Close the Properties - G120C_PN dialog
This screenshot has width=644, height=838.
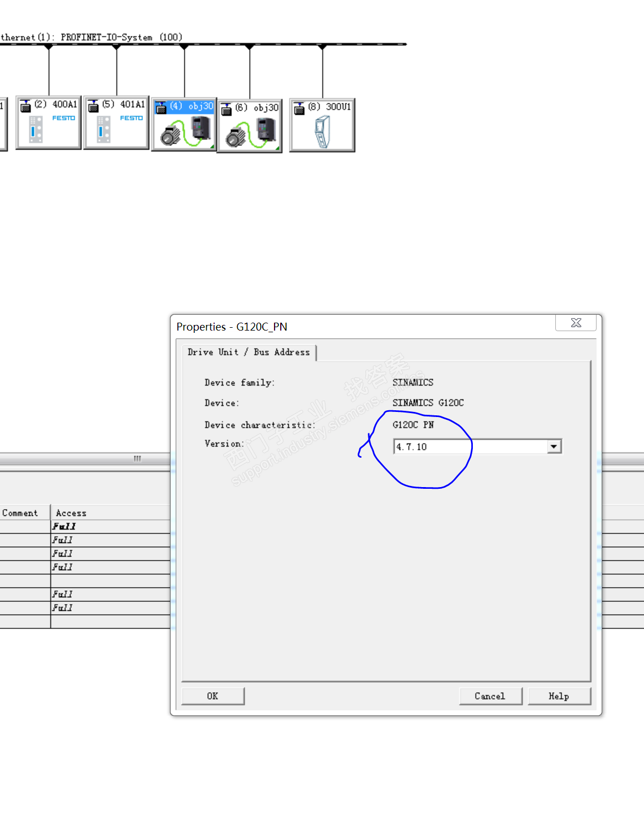coord(576,323)
